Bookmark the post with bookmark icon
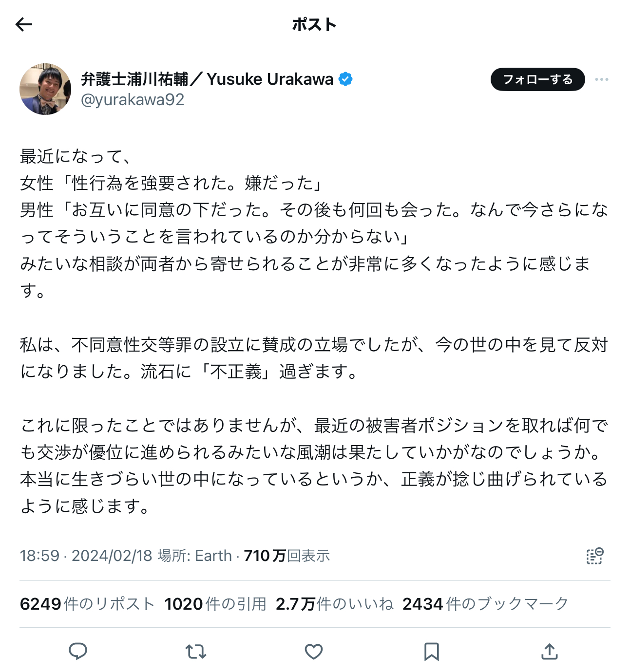This screenshot has height=672, width=630. (432, 651)
